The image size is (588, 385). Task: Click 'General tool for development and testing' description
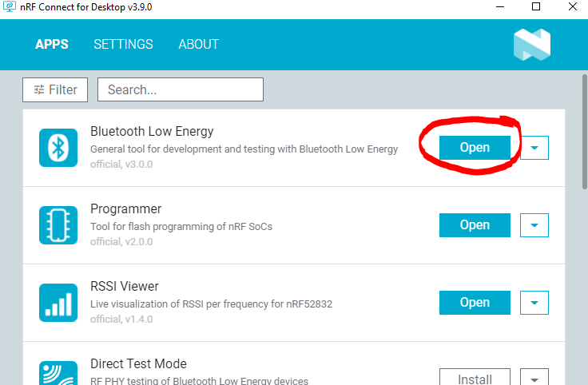[244, 149]
